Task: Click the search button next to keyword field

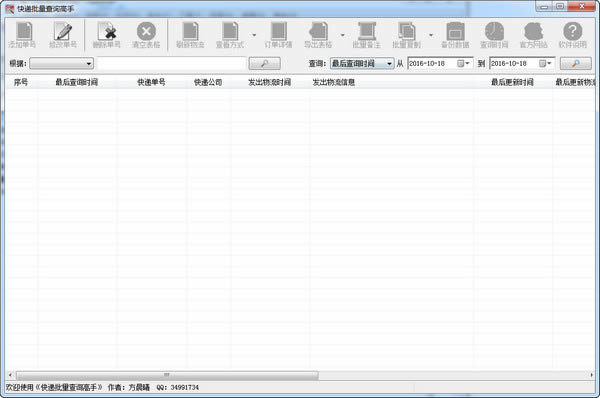Action: (x=264, y=64)
